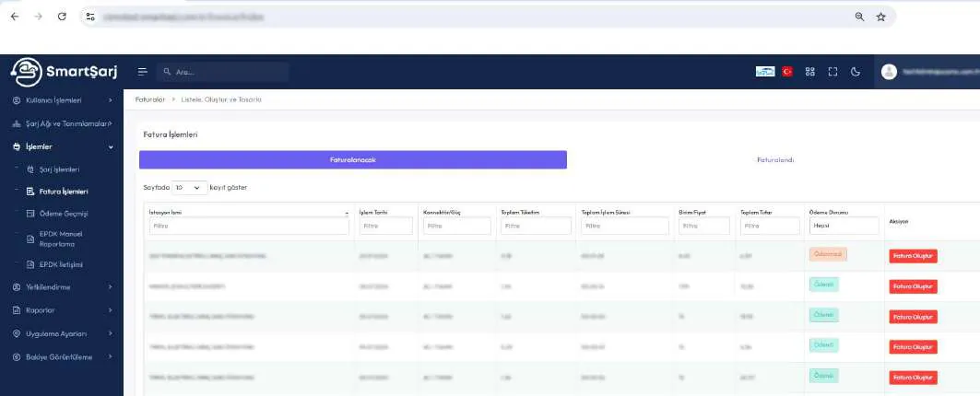The width and height of the screenshot is (980, 396).
Task: Click the user avatar icon
Action: point(889,72)
